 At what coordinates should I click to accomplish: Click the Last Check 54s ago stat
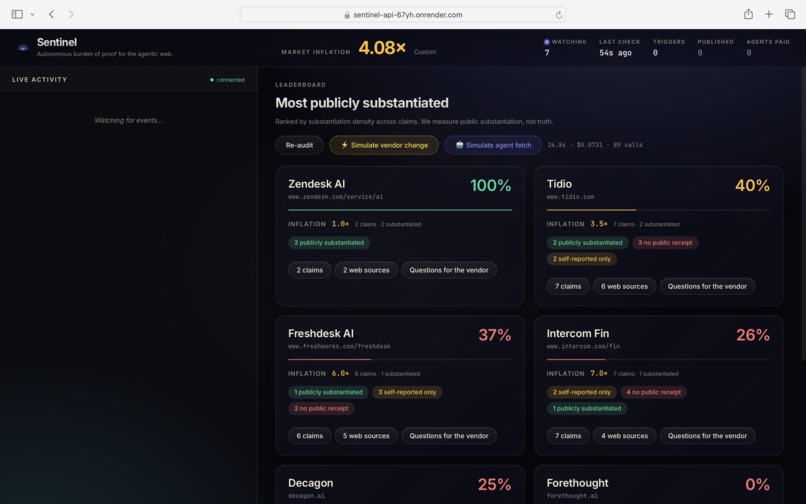pyautogui.click(x=619, y=47)
